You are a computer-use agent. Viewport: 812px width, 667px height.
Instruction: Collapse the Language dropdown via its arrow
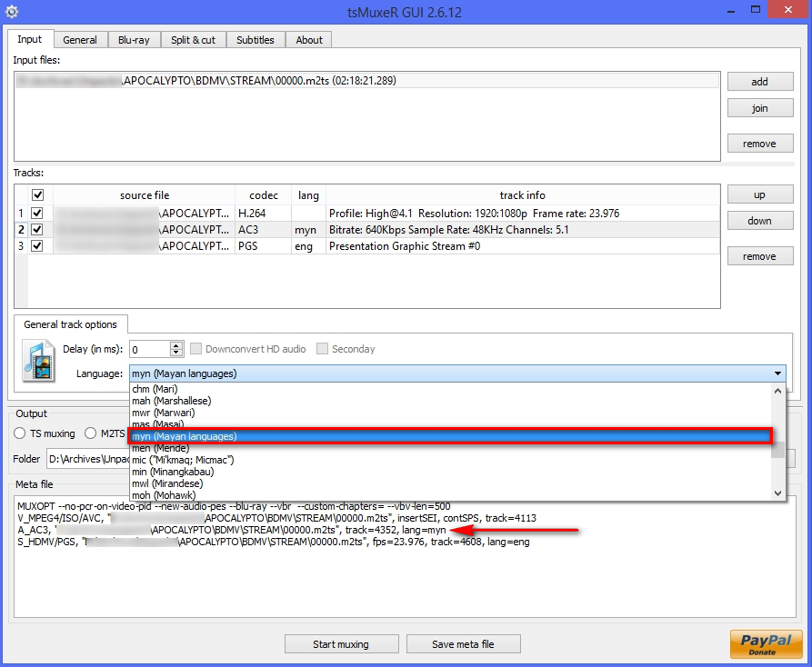(777, 373)
